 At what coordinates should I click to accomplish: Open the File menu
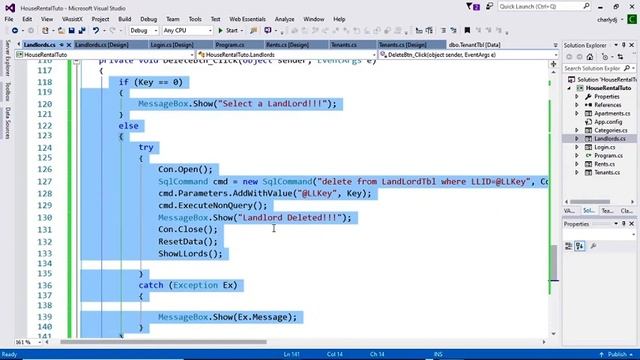click(9, 19)
